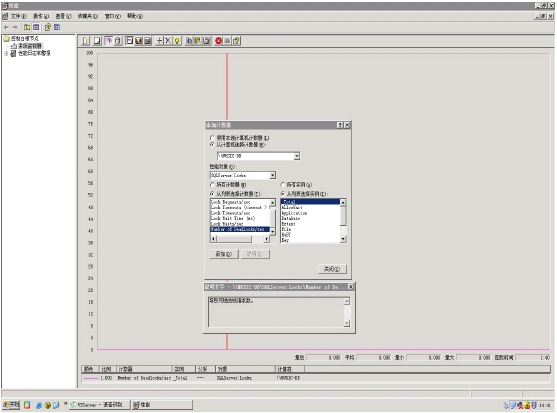Open the computer name dropdown in Add Counters
The width and height of the screenshot is (557, 413).
click(297, 156)
